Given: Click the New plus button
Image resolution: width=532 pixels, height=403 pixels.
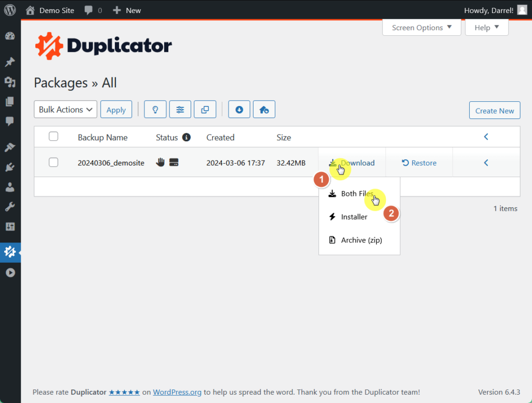Looking at the screenshot, I should click(127, 10).
